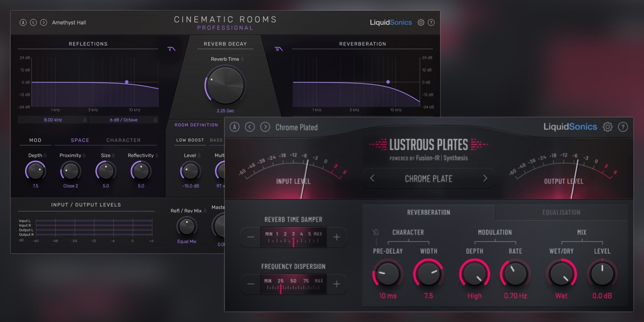Click the 0.70 Hz rate value
The width and height of the screenshot is (644, 322).
pos(515,296)
